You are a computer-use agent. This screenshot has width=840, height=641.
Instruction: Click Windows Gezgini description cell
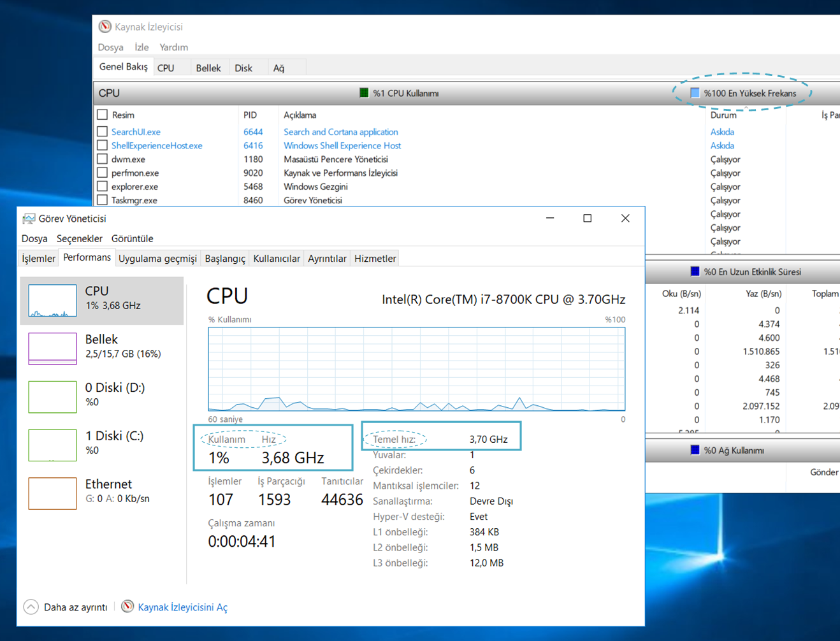point(315,187)
